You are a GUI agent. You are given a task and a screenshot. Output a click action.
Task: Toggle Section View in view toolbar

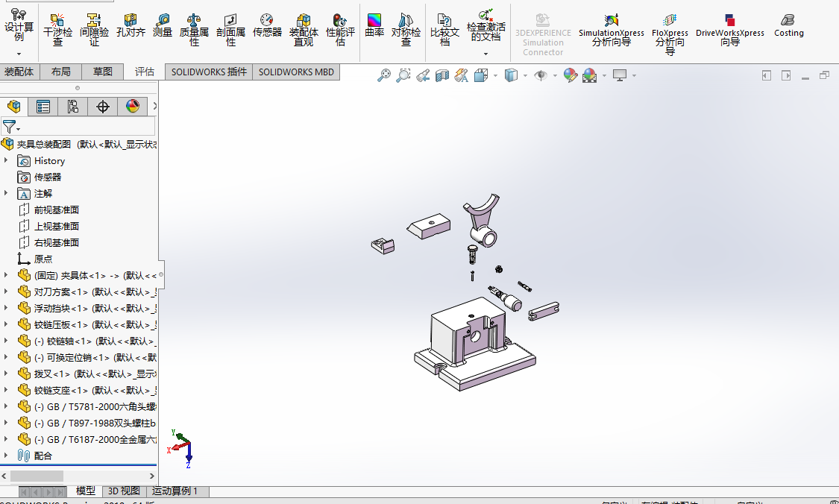442,75
